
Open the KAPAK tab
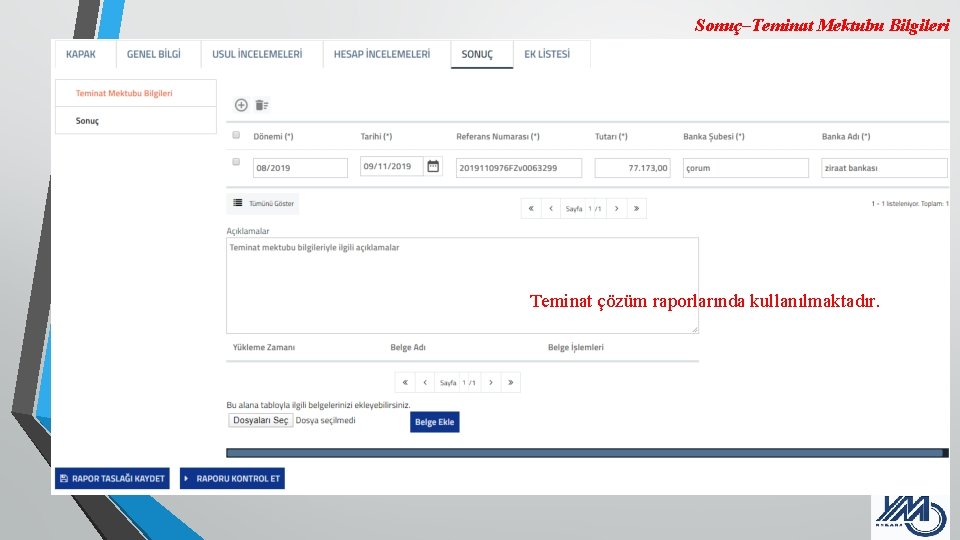pos(81,54)
